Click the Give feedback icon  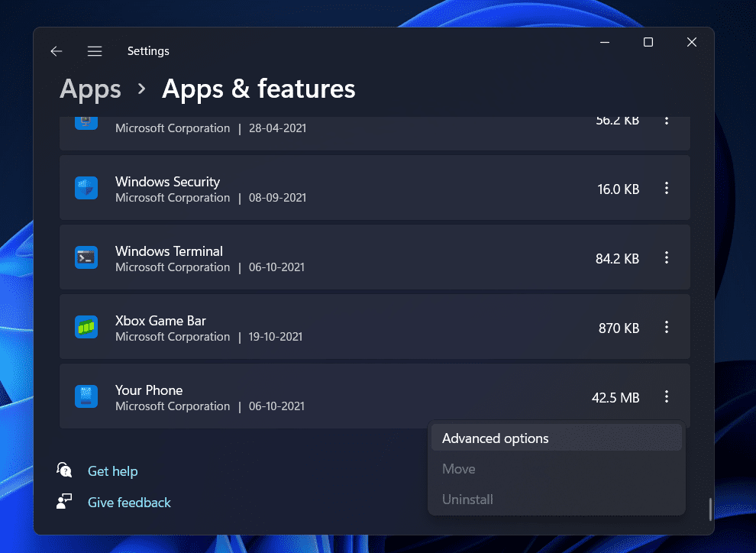(65, 502)
